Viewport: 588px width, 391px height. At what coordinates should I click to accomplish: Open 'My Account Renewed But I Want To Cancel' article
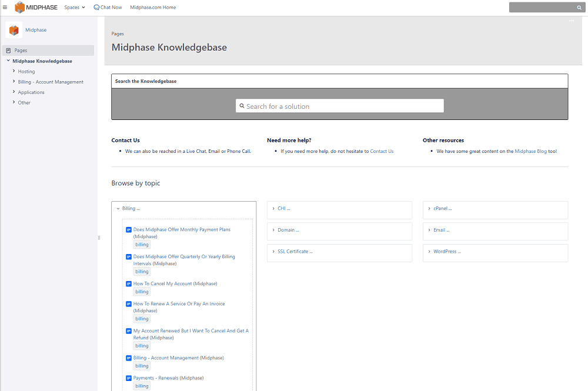coord(191,335)
